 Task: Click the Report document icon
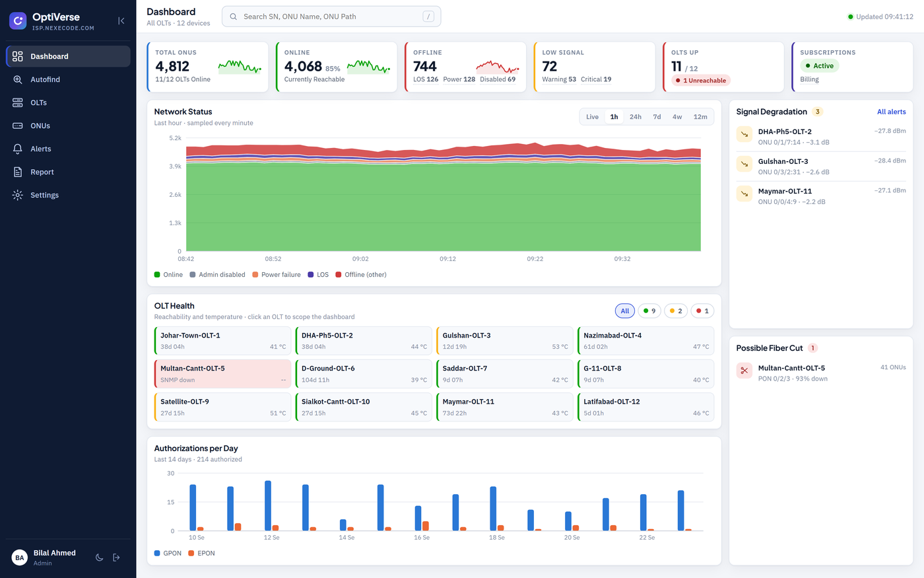18,172
